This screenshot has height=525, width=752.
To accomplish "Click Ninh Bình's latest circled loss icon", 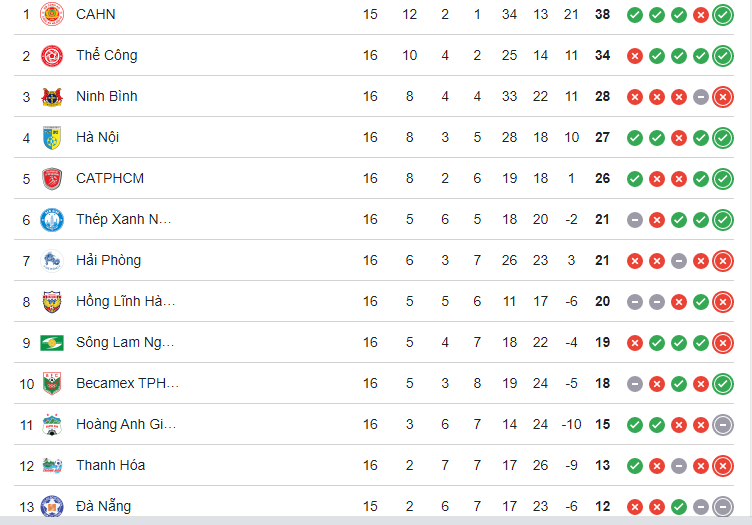I will [723, 97].
